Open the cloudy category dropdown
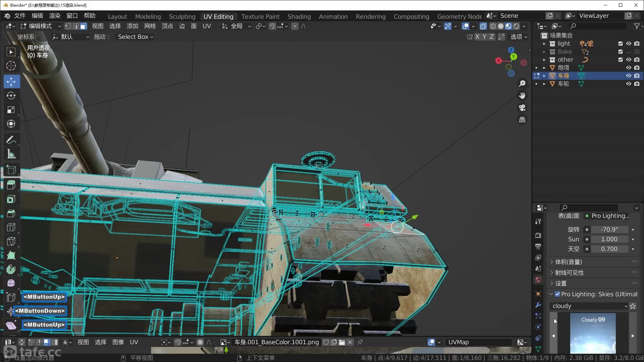The height and width of the screenshot is (362, 644). 589,306
